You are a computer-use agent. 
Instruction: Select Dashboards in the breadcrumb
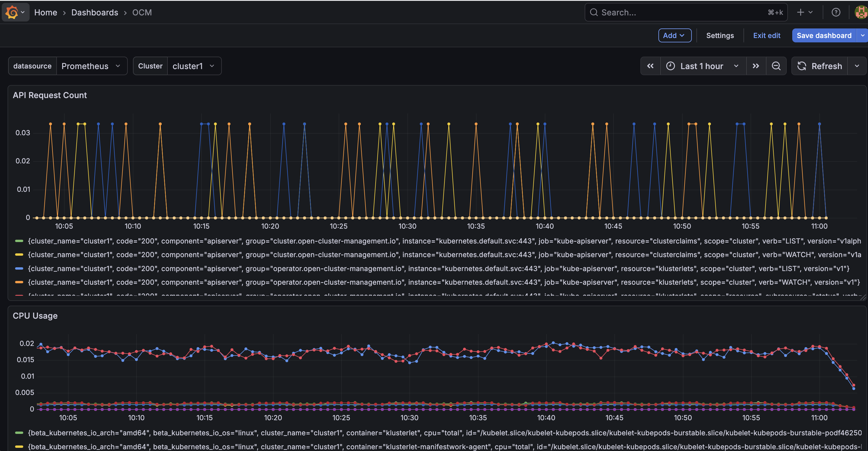[95, 12]
